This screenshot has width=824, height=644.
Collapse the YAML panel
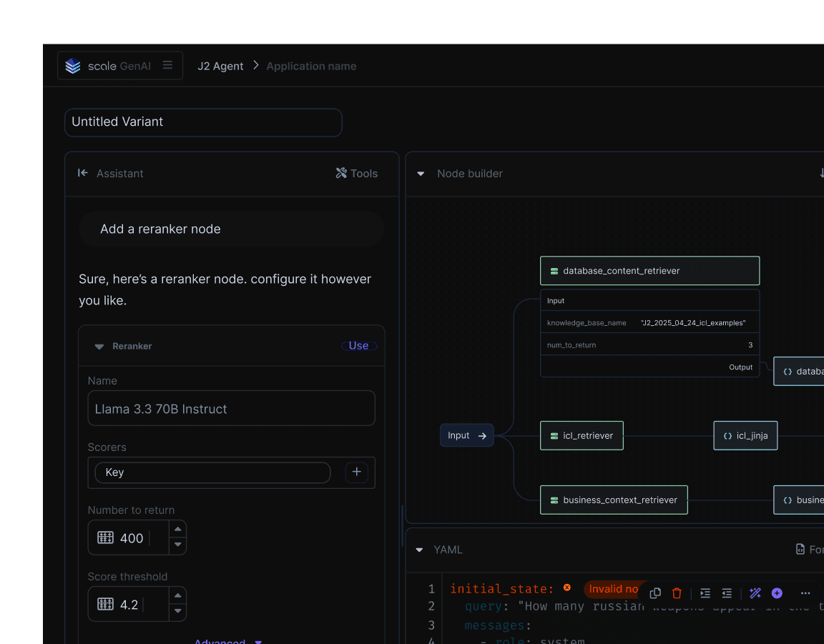pyautogui.click(x=420, y=550)
